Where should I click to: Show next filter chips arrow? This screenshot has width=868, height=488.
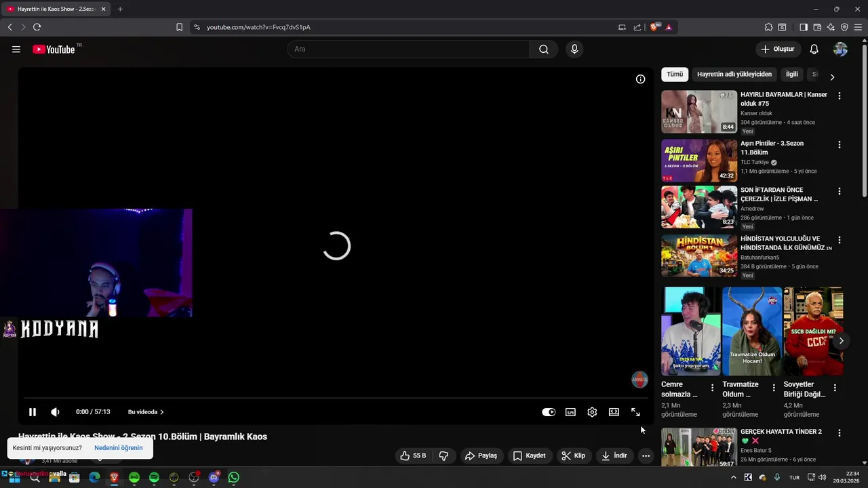pos(832,77)
